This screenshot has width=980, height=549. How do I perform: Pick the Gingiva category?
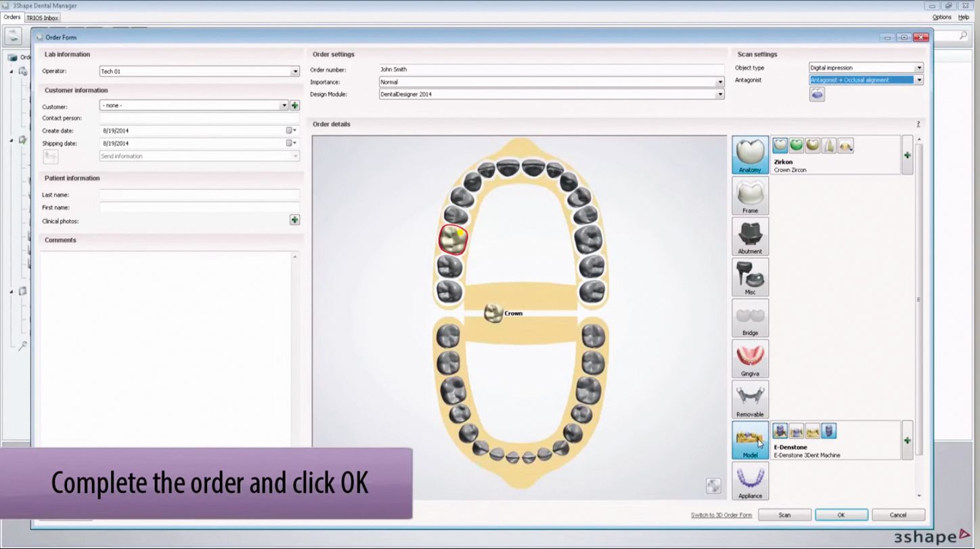coord(750,358)
